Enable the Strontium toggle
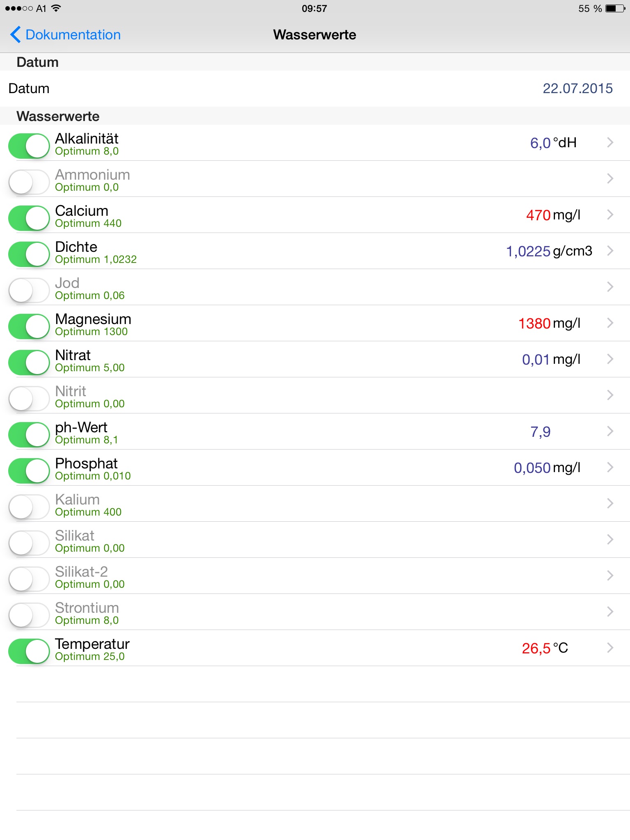Image resolution: width=630 pixels, height=840 pixels. 29,615
